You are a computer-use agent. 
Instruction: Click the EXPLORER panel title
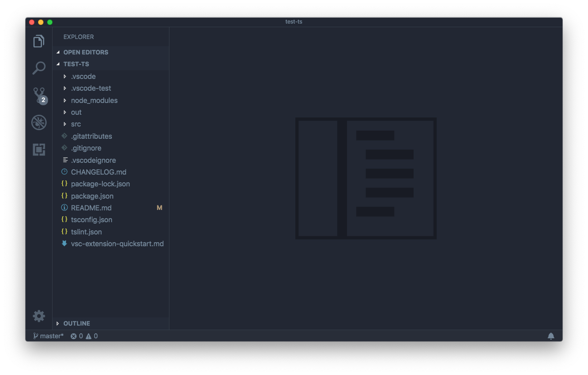click(78, 37)
